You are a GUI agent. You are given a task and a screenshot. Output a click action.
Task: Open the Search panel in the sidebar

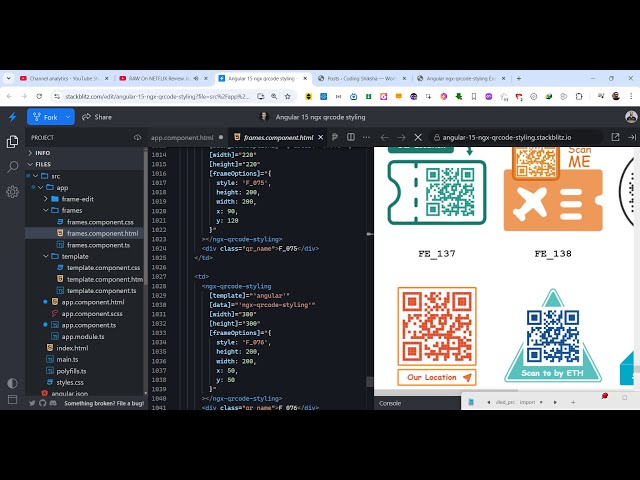click(x=12, y=167)
